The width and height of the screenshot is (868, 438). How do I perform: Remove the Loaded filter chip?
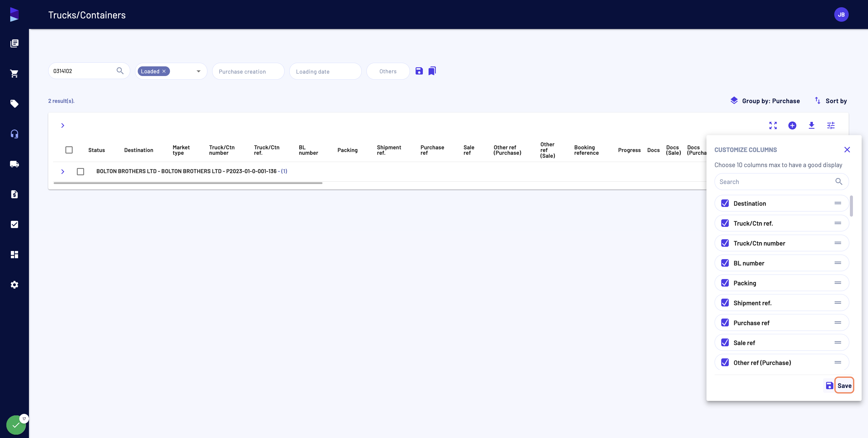[164, 71]
